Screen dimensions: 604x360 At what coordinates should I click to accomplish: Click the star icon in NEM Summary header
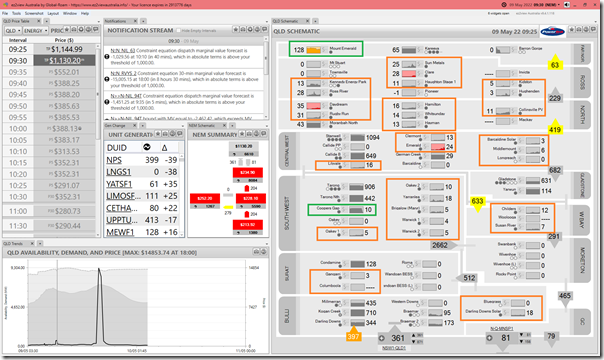242,134
